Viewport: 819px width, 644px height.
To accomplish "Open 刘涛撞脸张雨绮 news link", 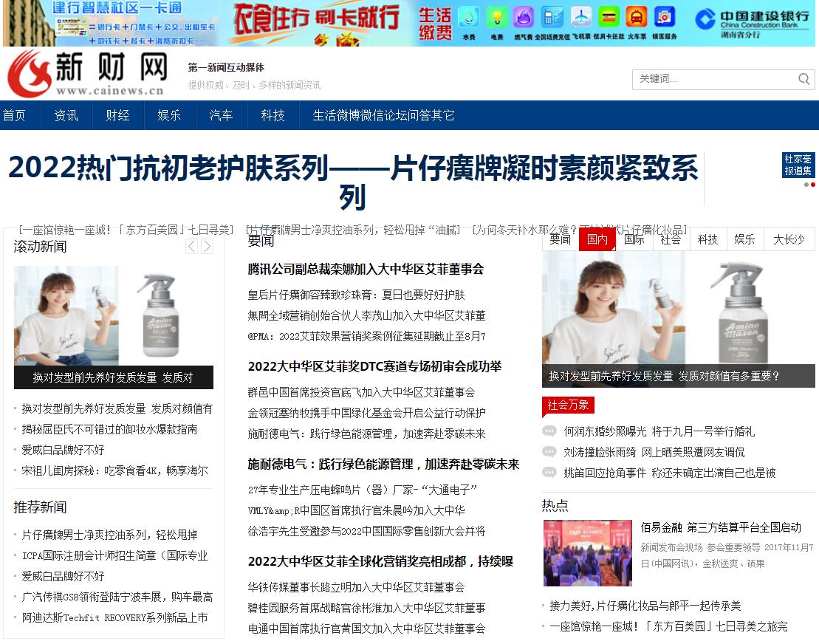I will tap(654, 452).
